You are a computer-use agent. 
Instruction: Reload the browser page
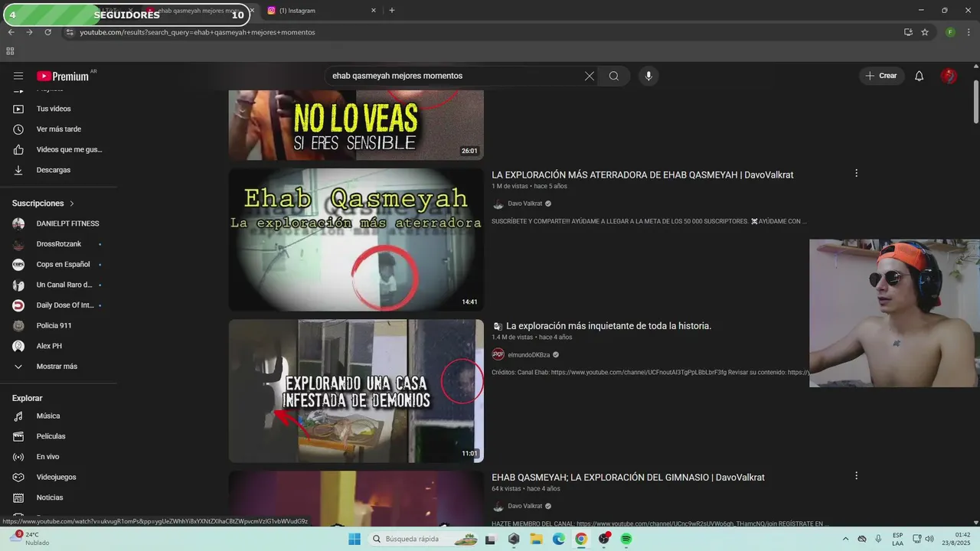click(47, 32)
